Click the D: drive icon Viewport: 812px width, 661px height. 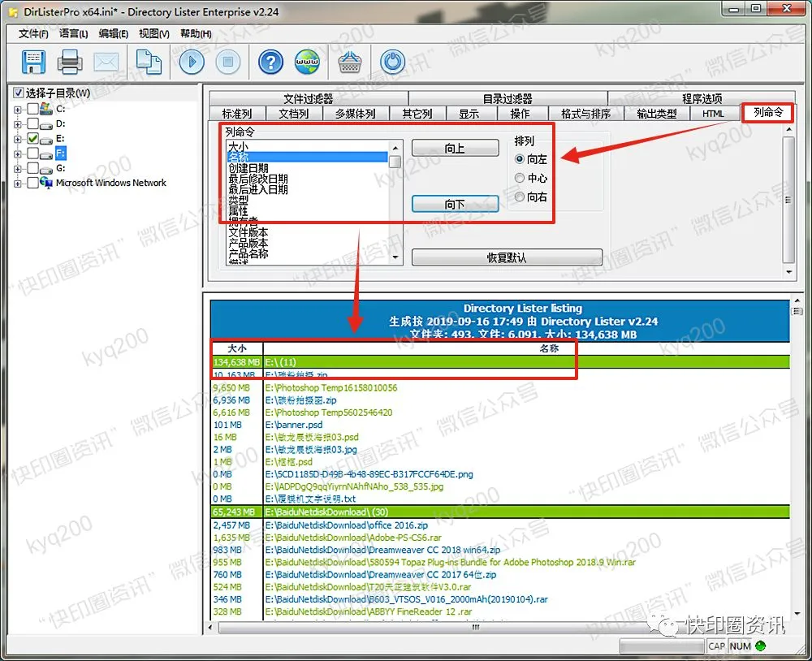(46, 123)
